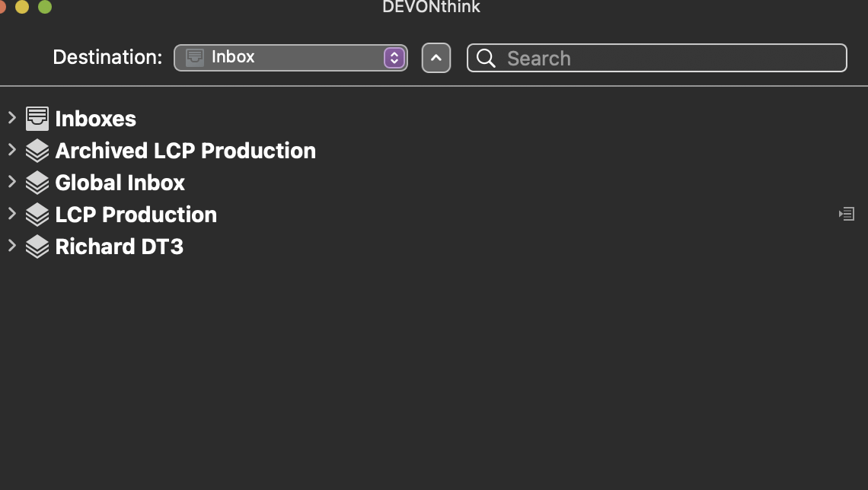
Task: Select the Richard DT3 database row
Action: (x=120, y=247)
